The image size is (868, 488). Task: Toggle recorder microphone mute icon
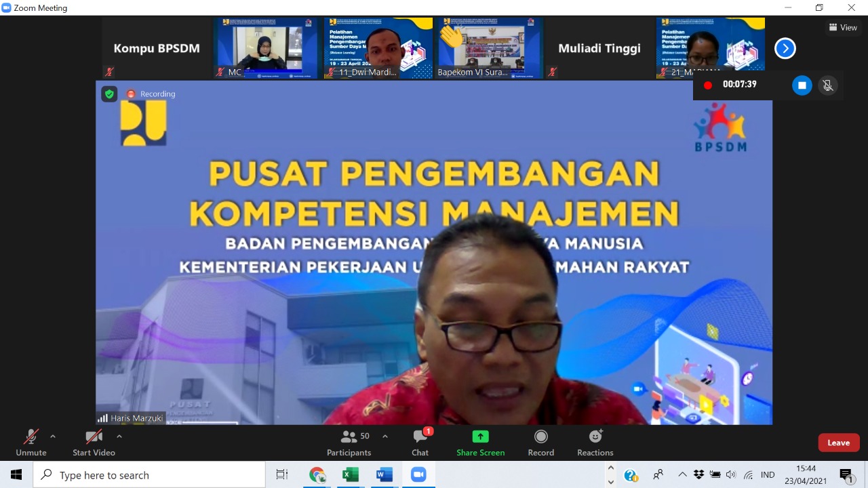(827, 85)
